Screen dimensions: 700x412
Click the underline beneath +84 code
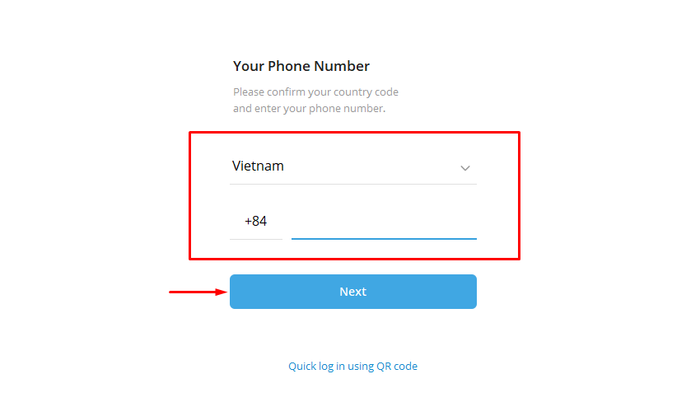click(256, 239)
